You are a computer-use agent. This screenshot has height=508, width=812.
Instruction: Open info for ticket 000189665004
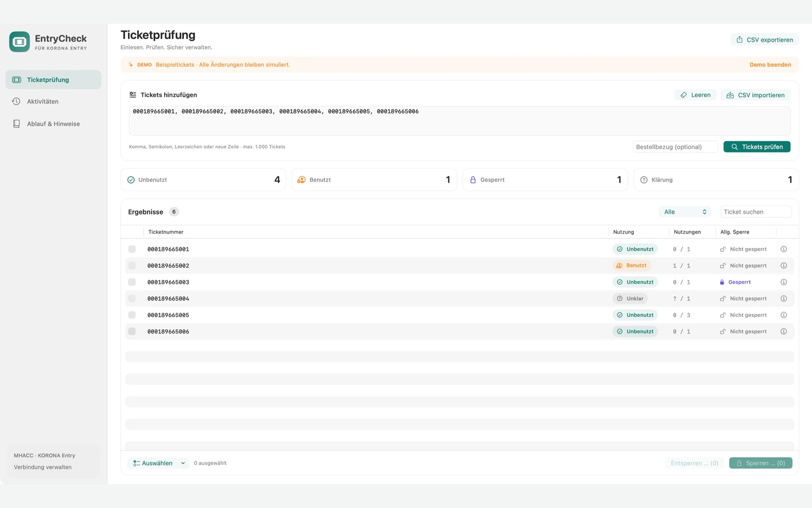(x=783, y=299)
